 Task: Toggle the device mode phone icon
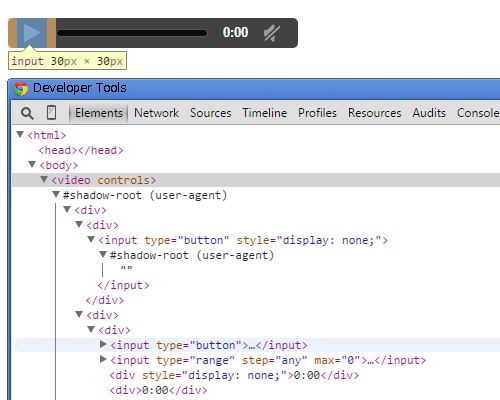51,113
